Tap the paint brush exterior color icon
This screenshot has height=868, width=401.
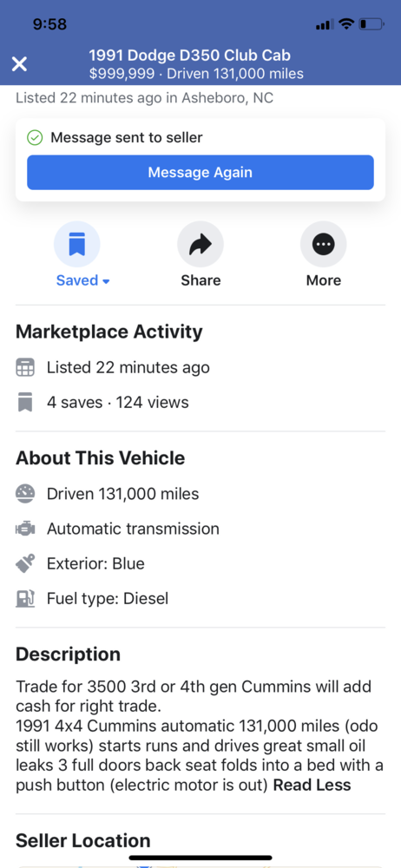point(25,563)
